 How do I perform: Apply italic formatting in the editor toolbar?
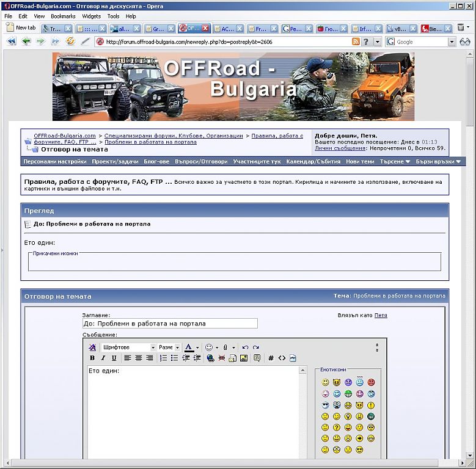103,358
